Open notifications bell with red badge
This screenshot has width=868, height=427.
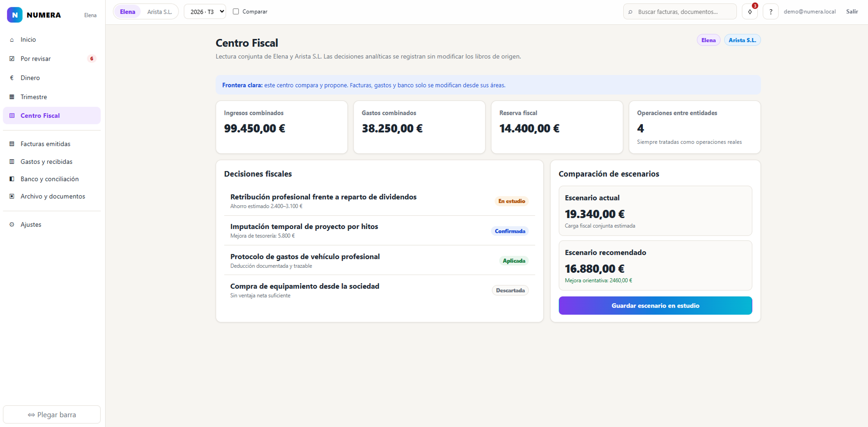(x=750, y=12)
